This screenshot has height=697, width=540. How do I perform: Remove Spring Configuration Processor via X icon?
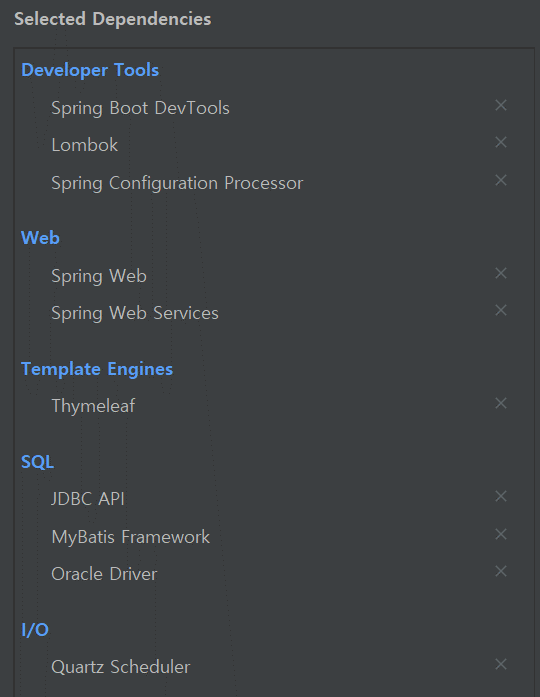(x=501, y=180)
